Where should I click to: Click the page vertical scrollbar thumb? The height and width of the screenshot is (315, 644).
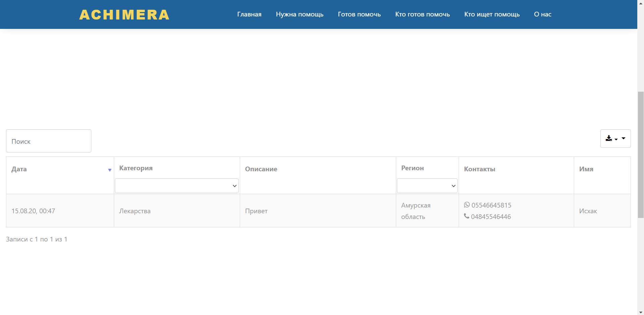click(x=641, y=154)
